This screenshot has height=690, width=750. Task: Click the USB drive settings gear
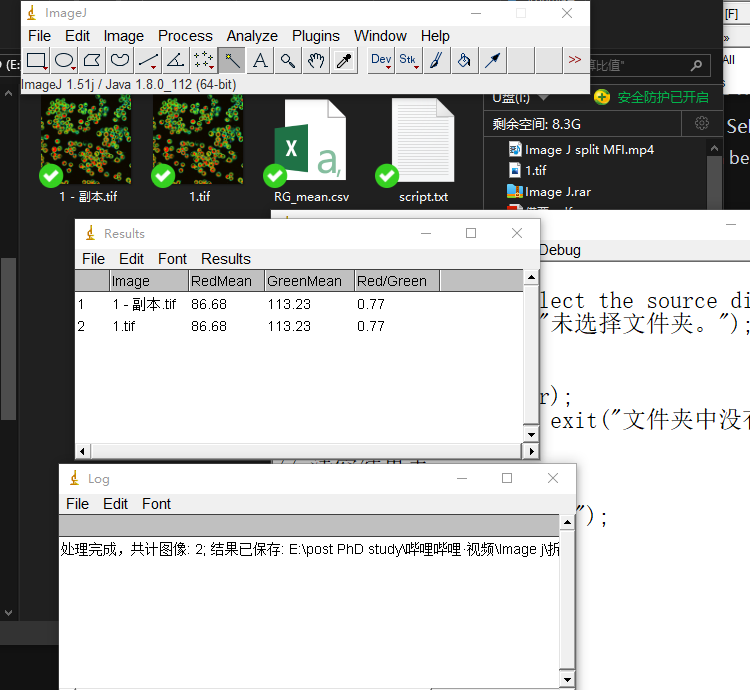pos(702,124)
